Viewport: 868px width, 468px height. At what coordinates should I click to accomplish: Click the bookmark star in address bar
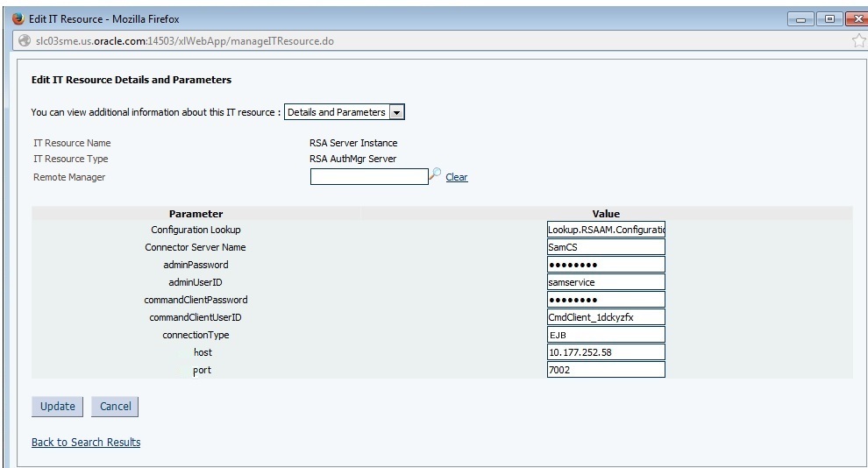(858, 40)
